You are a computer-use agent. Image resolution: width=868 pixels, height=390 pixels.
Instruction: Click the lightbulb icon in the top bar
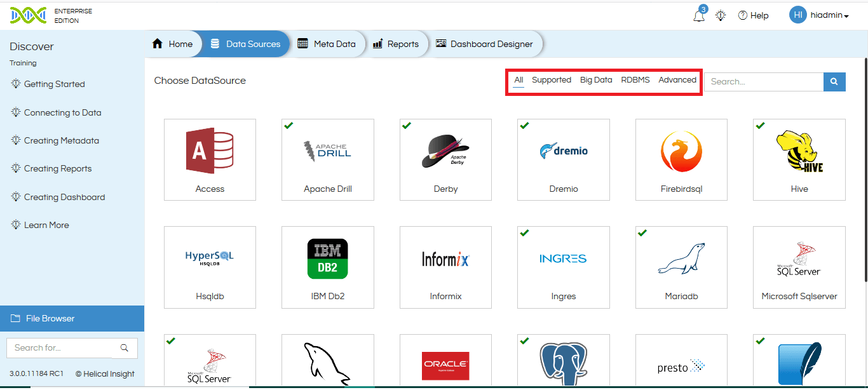(721, 16)
